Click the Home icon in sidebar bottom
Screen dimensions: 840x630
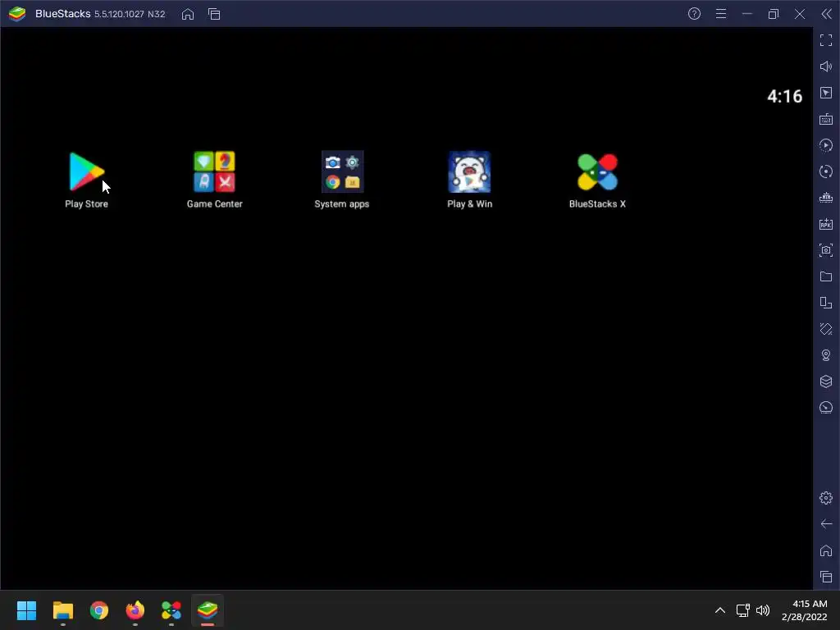coord(826,550)
